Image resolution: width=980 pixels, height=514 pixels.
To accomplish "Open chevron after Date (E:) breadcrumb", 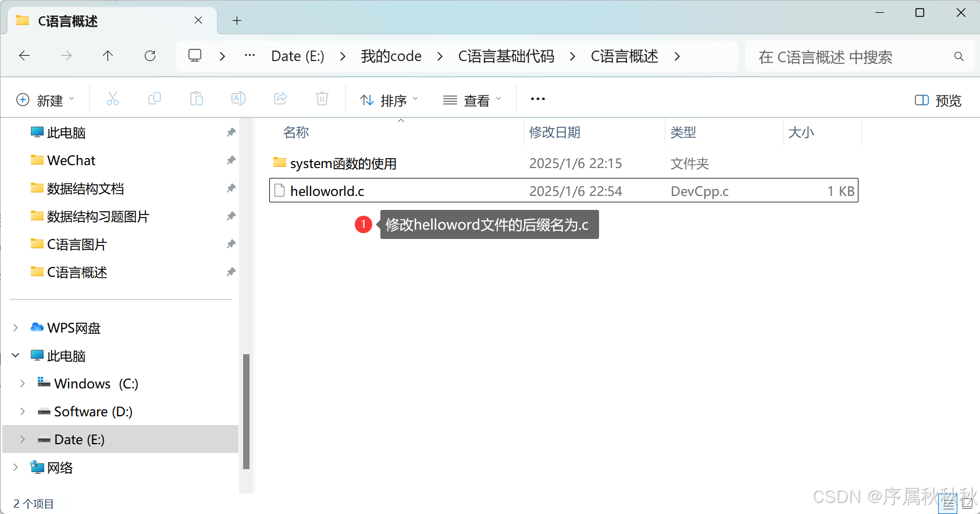I will click(x=343, y=56).
